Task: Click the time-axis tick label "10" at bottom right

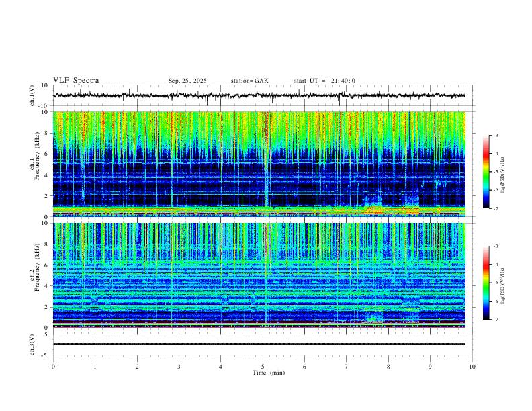Action: [472, 367]
